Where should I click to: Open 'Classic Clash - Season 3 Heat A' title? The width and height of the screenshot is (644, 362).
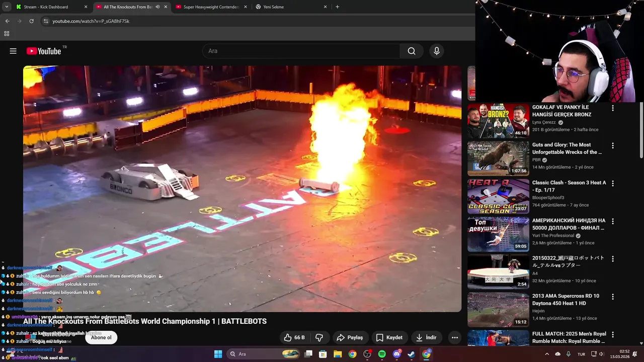coord(569,186)
